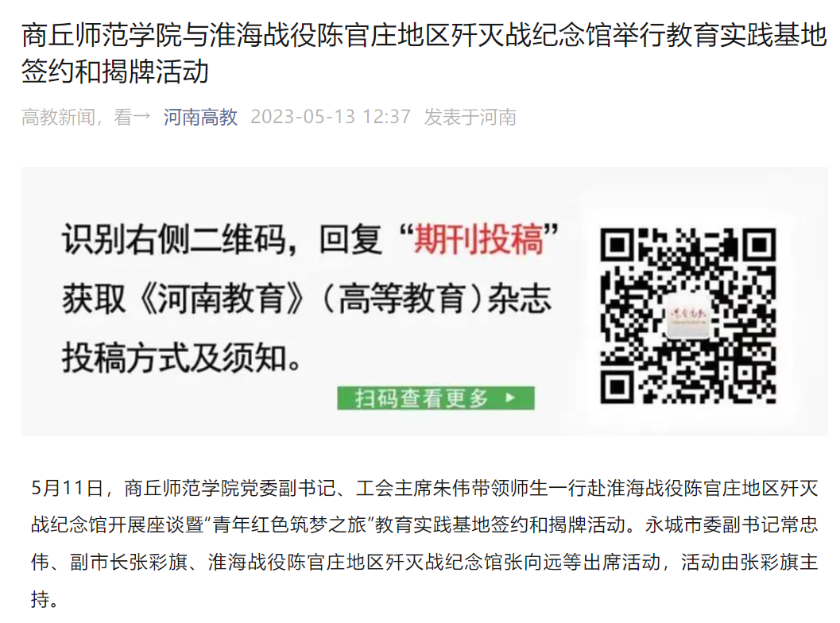Click the white play arrow on green button

[510, 397]
